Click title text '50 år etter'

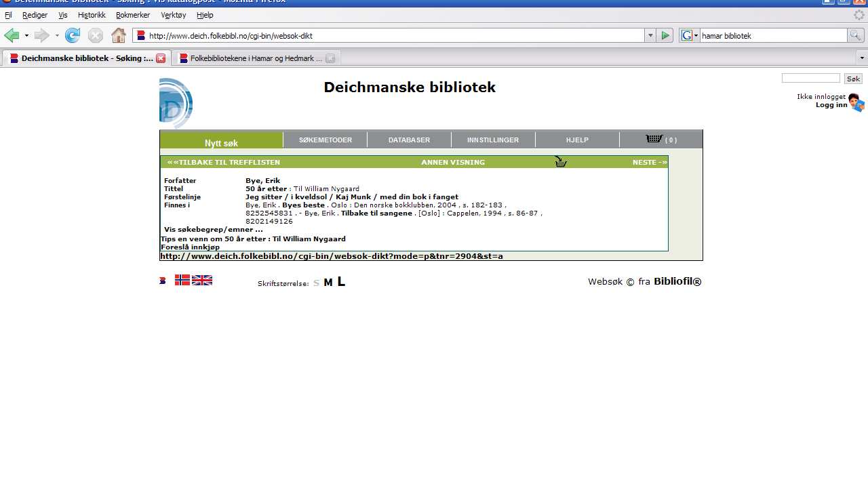point(267,189)
